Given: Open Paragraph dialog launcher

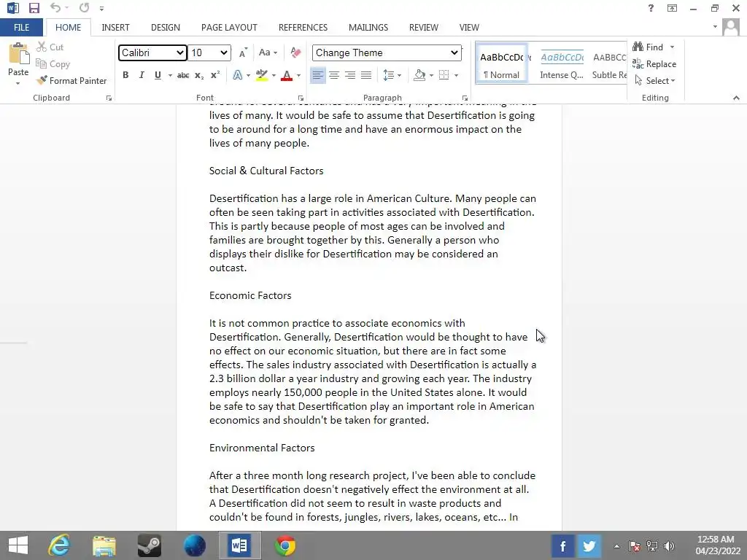Looking at the screenshot, I should click(x=465, y=98).
